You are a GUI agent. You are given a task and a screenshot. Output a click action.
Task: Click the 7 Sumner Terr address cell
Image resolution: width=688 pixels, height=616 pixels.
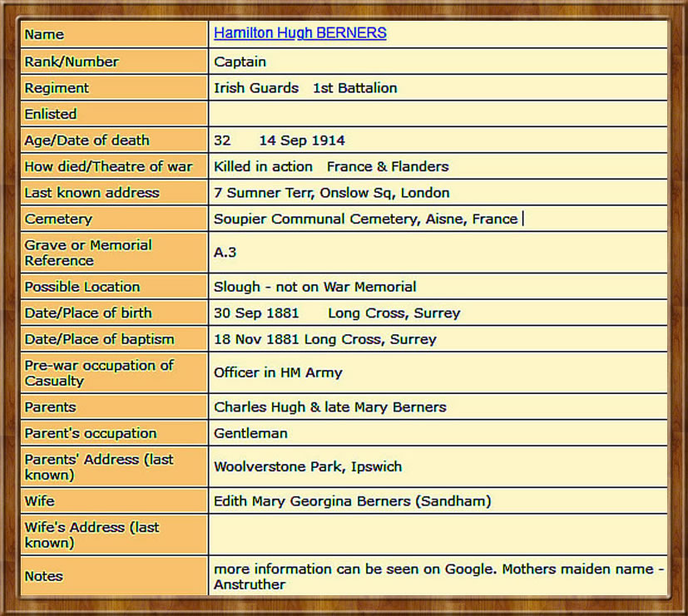tap(331, 193)
